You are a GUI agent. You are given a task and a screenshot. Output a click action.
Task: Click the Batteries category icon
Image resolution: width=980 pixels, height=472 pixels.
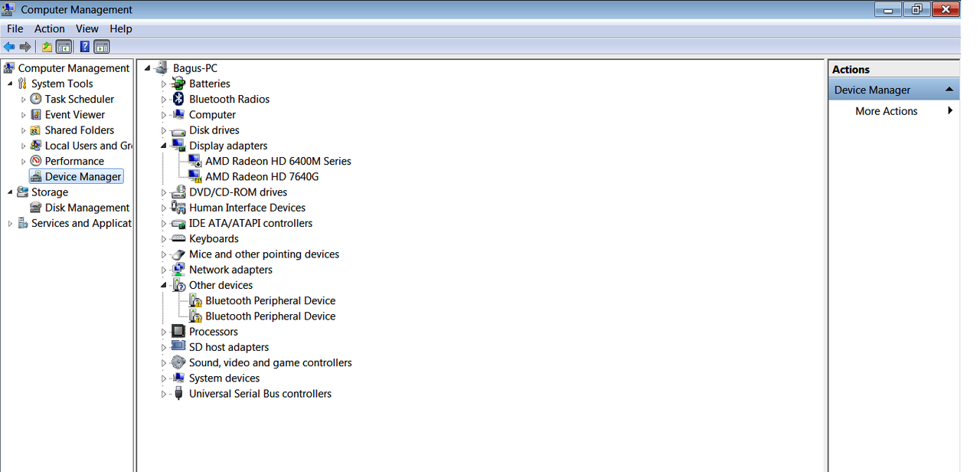coord(178,84)
